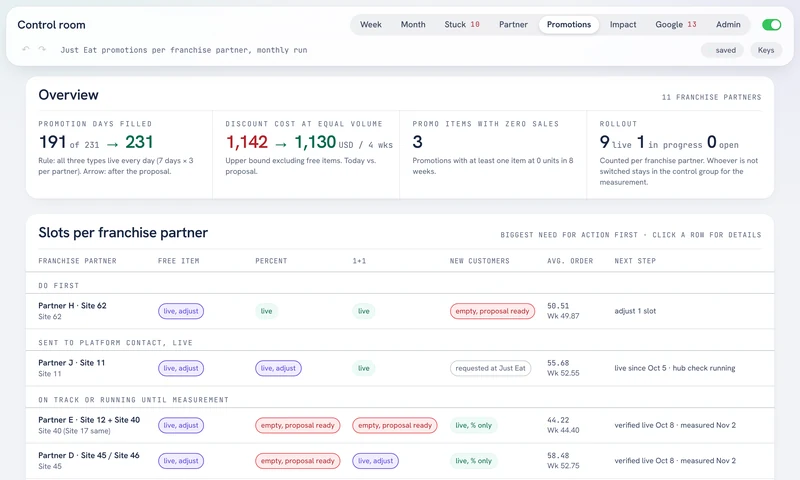Click the NEW CUSTOMERS column header

[480, 261]
